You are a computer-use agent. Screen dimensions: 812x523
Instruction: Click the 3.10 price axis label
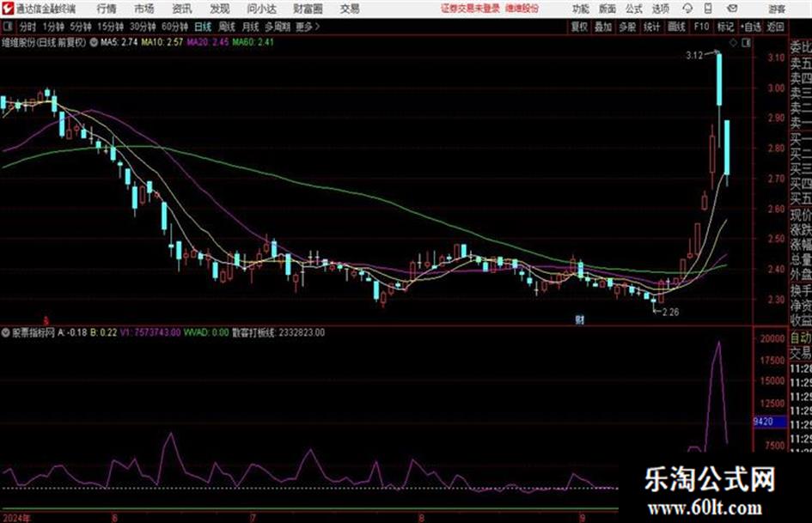(x=776, y=58)
